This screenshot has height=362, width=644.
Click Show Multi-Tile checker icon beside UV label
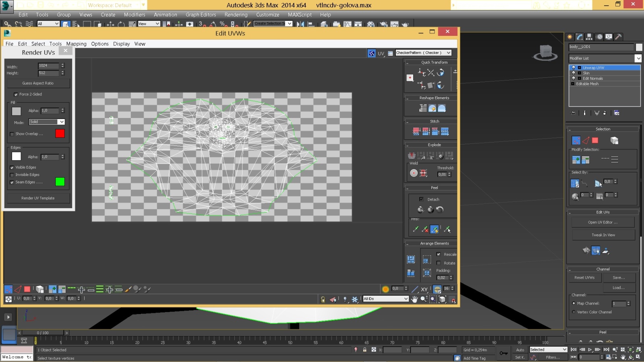click(372, 53)
